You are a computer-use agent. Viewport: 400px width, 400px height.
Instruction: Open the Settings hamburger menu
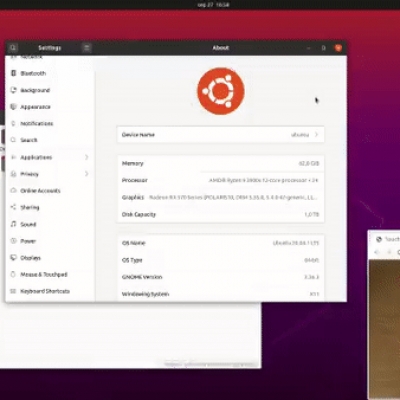(87, 48)
